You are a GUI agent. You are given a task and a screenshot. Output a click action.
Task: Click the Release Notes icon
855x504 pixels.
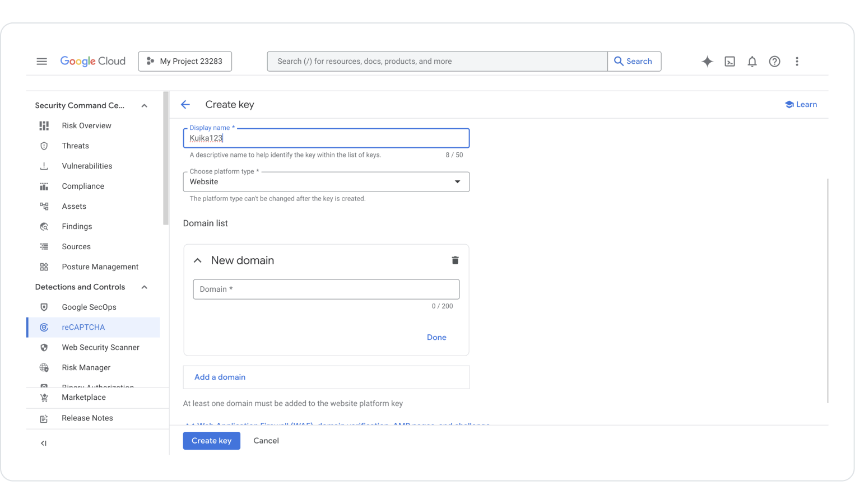click(44, 418)
